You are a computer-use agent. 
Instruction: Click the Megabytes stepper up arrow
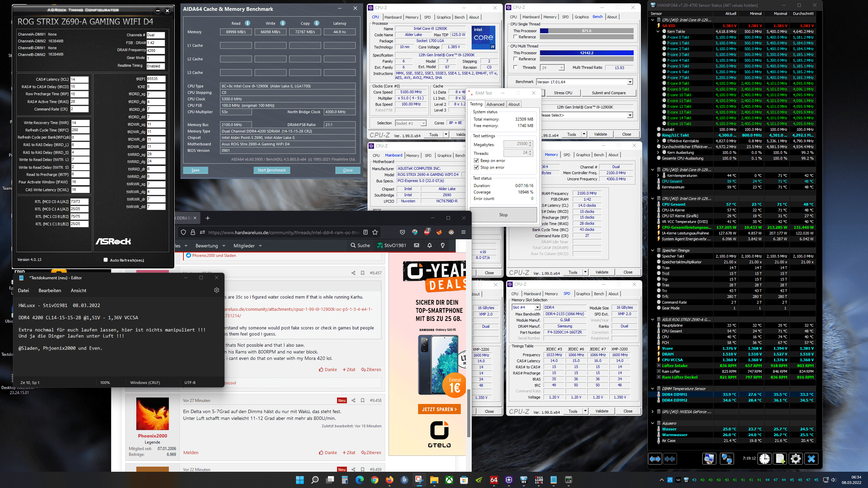point(530,142)
